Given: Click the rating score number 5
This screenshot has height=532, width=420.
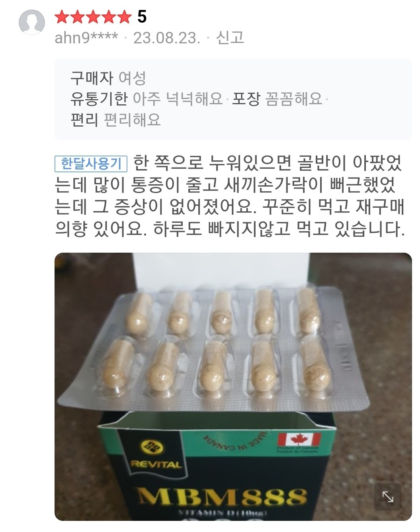Looking at the screenshot, I should click(142, 17).
